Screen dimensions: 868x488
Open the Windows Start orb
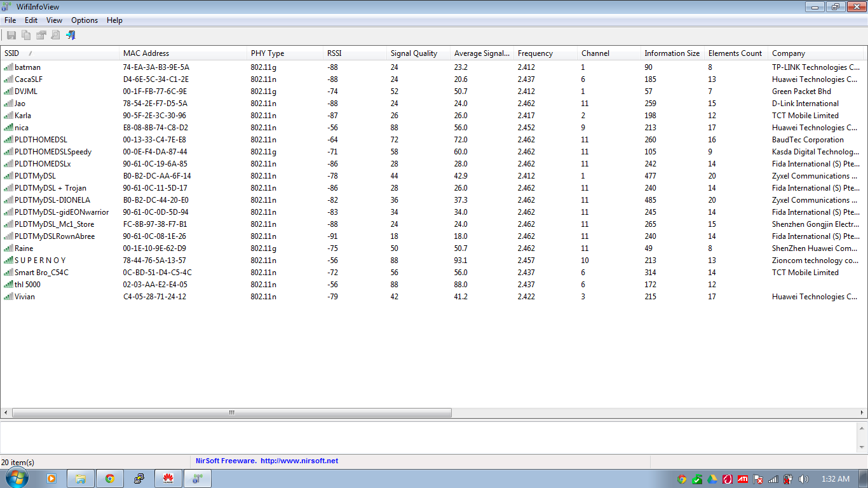pos(17,478)
